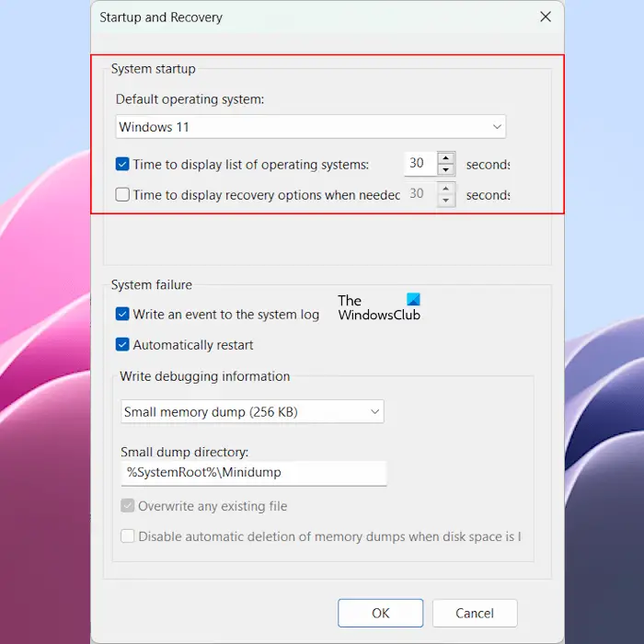Click the System failure group label

(x=152, y=284)
